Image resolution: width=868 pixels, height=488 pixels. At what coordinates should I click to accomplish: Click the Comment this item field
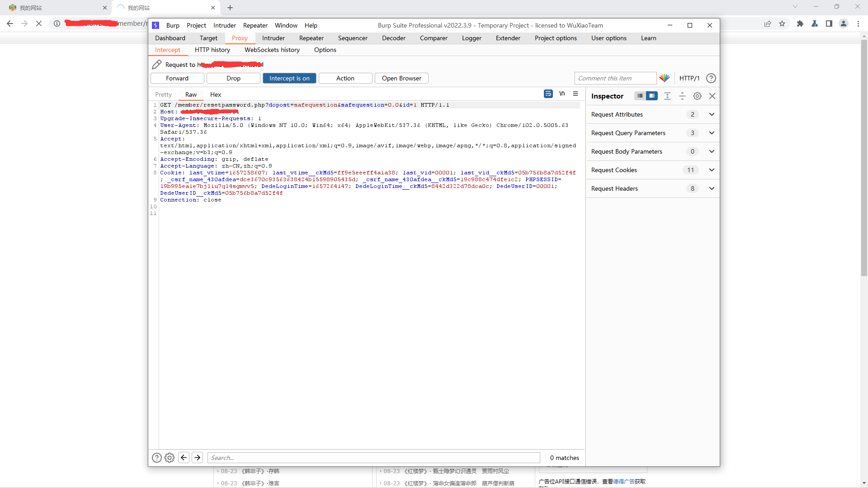[615, 78]
